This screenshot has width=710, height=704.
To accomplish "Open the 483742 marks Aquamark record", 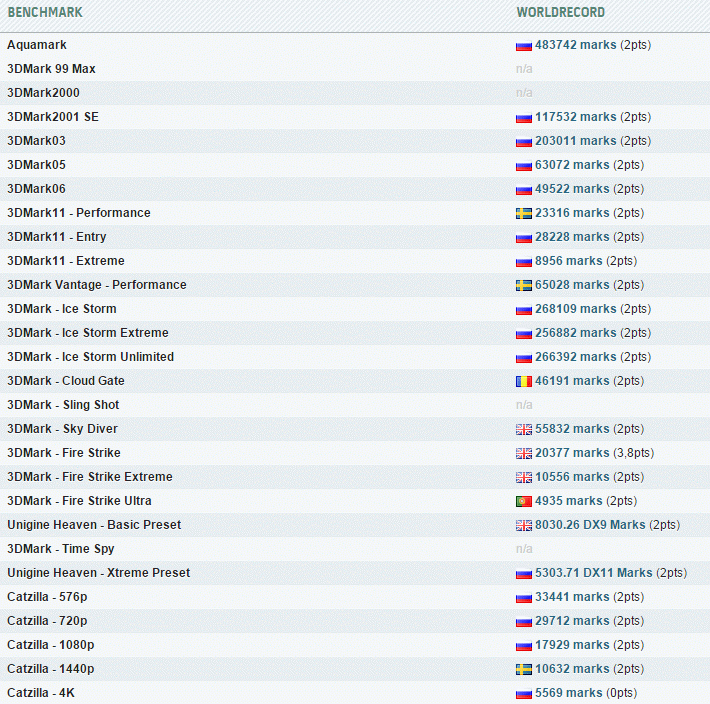I will [575, 45].
